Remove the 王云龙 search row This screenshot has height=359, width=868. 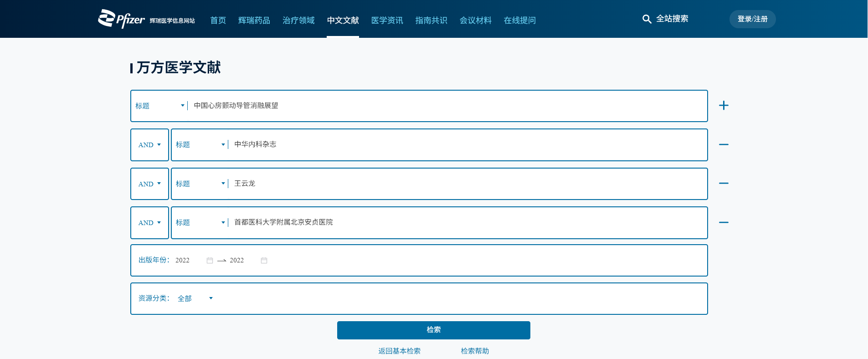(723, 183)
